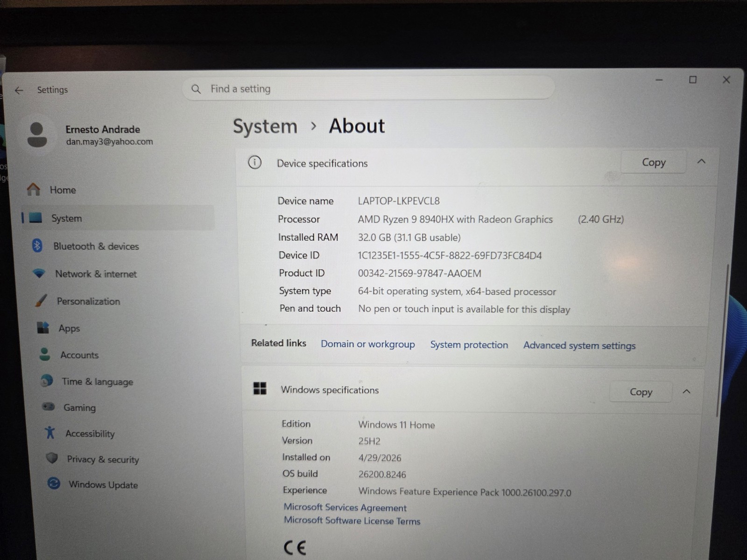Click the version value 25H2
Viewport: 747px width, 560px height.
pos(369,441)
